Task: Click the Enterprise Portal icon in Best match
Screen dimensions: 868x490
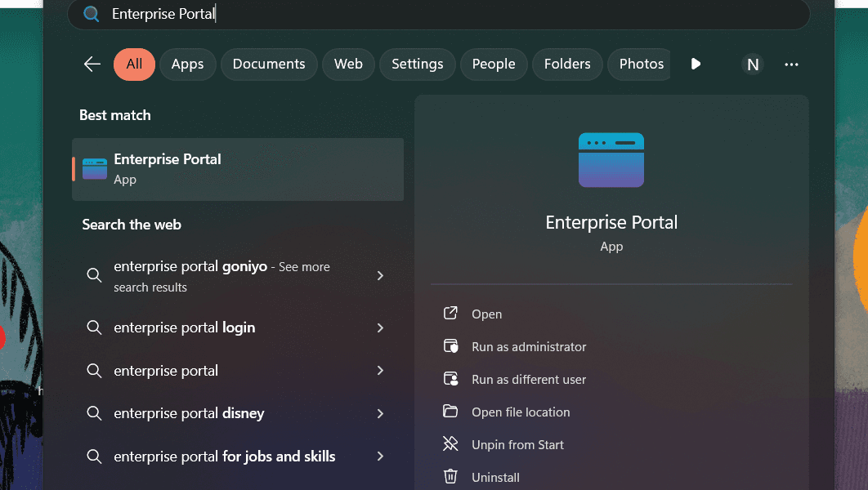Action: pos(95,169)
